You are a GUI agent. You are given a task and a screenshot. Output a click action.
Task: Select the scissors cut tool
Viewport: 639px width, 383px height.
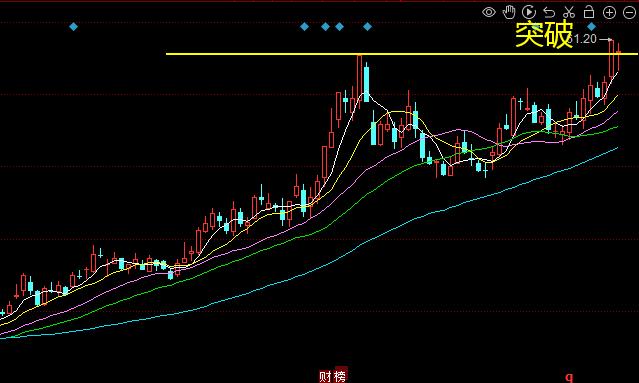(x=569, y=12)
